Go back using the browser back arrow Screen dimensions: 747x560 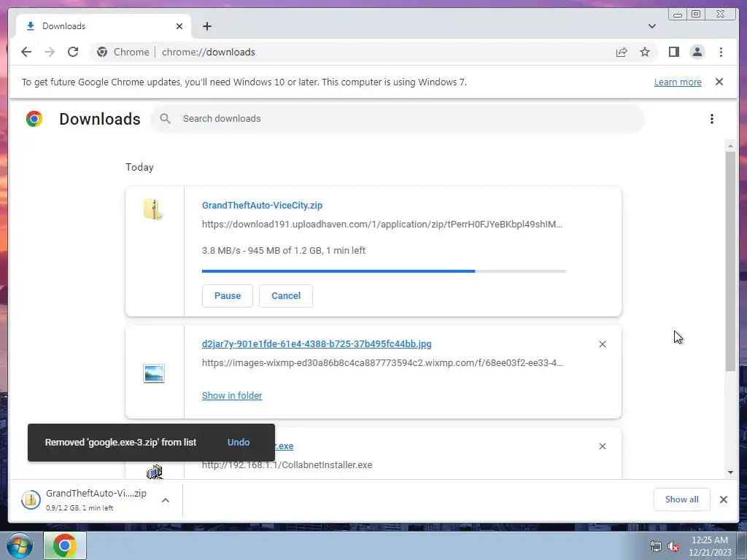[x=26, y=52]
